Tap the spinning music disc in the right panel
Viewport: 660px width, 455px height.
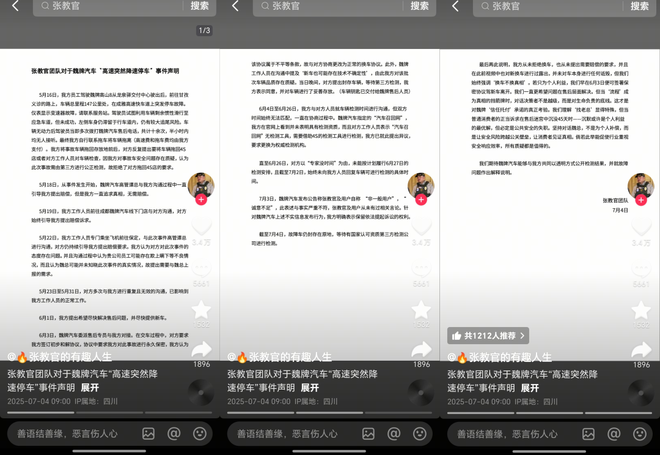point(641,390)
